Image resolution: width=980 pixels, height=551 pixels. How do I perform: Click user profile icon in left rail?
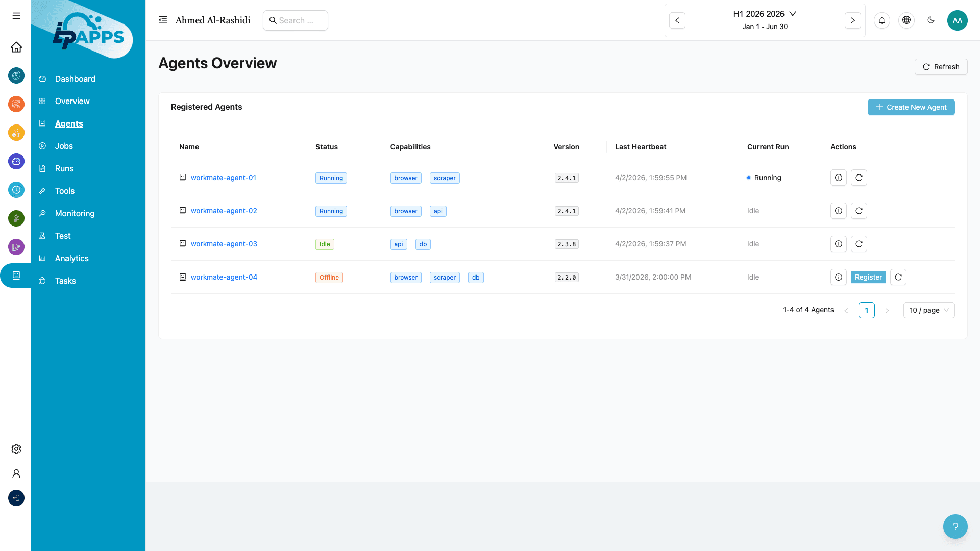[16, 473]
